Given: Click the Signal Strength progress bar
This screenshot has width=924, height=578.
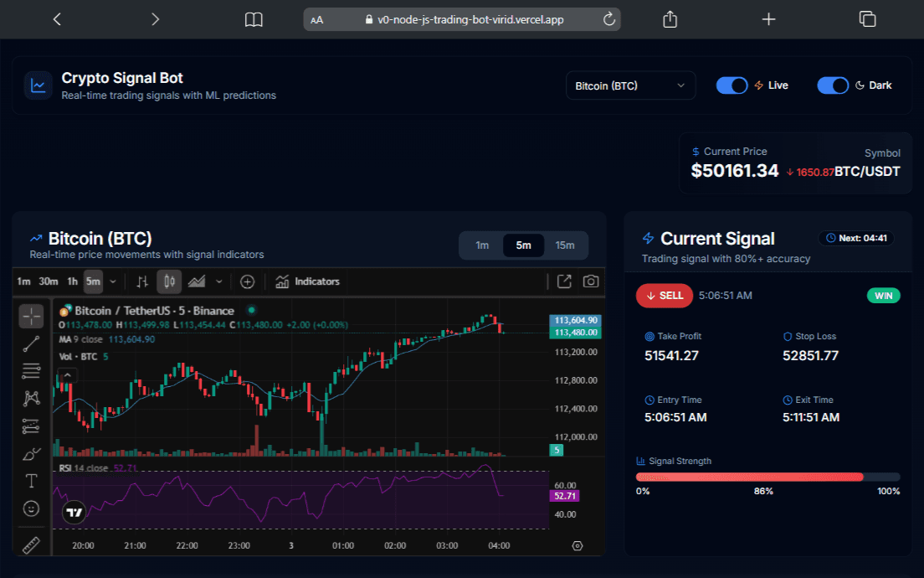Looking at the screenshot, I should [x=767, y=477].
